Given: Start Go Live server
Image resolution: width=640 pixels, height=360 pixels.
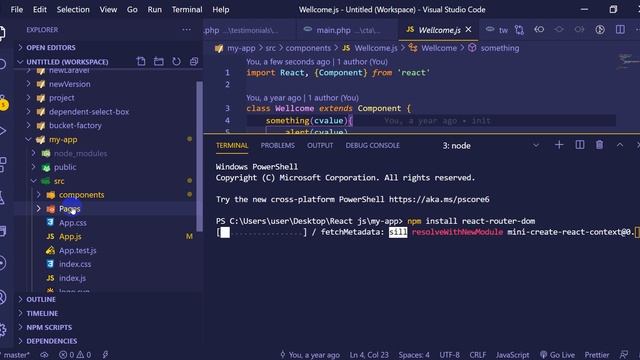Looking at the screenshot, I should point(557,355).
